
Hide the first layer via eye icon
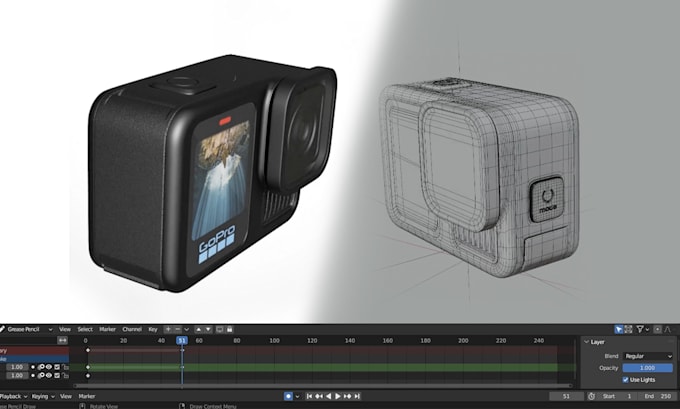pyautogui.click(x=49, y=367)
